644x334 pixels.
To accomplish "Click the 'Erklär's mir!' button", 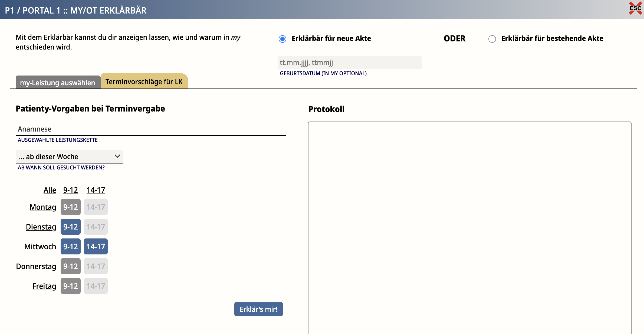I will coord(258,309).
